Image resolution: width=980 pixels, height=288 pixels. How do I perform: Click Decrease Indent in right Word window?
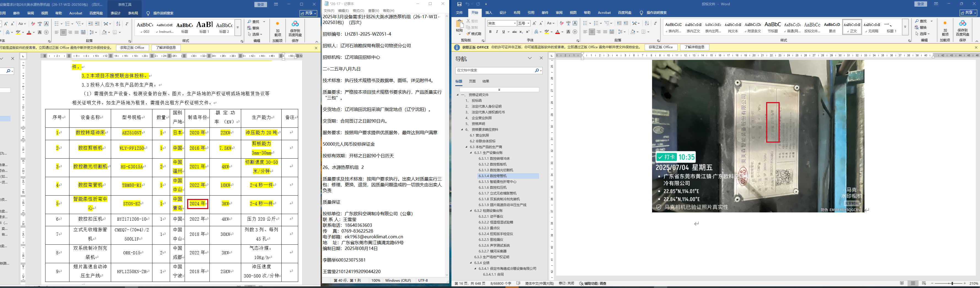tap(619, 23)
